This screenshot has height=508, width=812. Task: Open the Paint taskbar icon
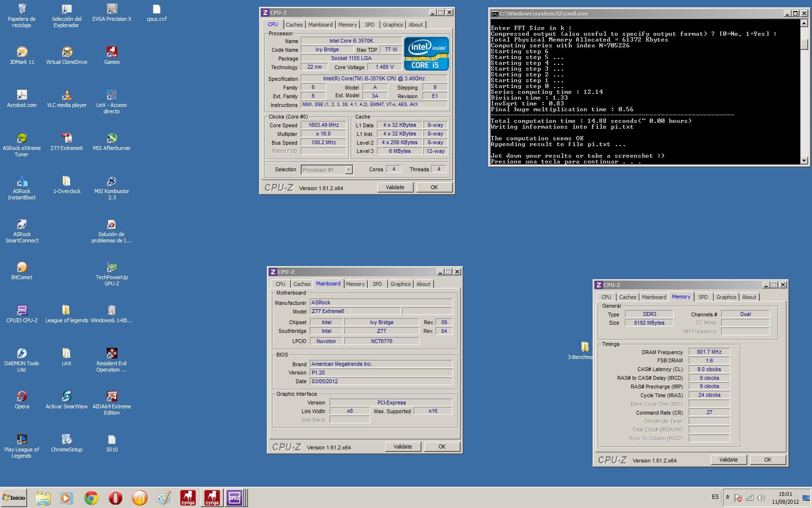[163, 498]
